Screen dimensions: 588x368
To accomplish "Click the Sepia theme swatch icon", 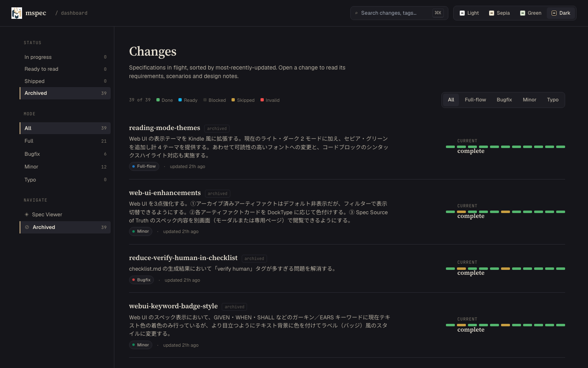I will (492, 13).
